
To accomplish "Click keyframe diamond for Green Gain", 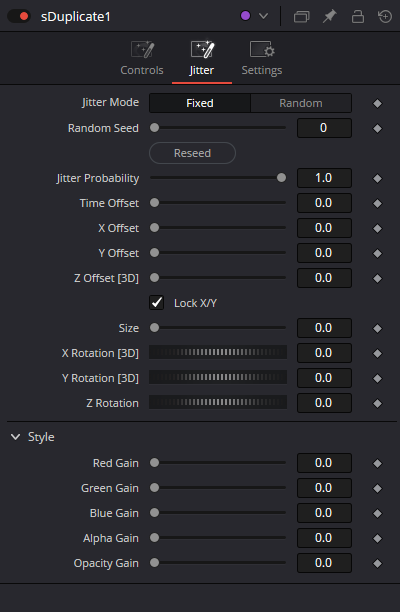I will 377,488.
